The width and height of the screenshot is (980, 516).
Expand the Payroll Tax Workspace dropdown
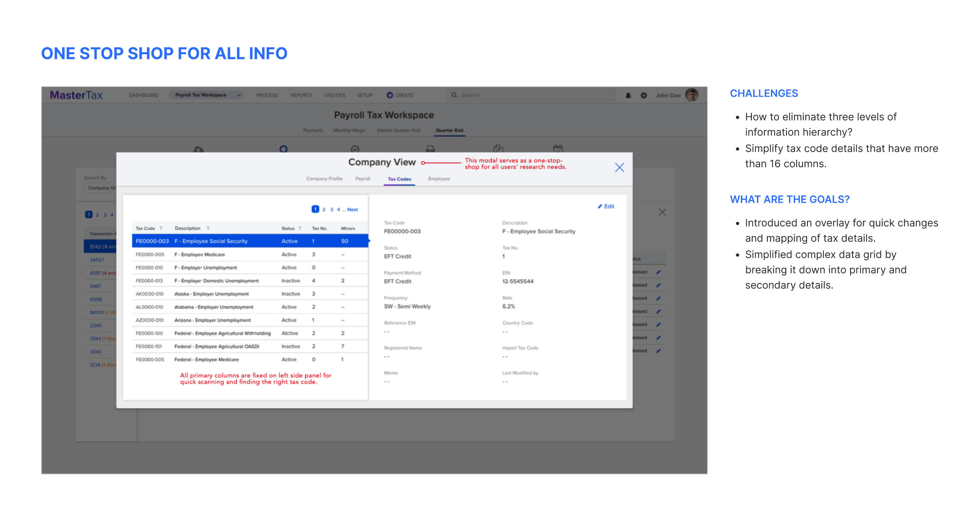[x=238, y=95]
